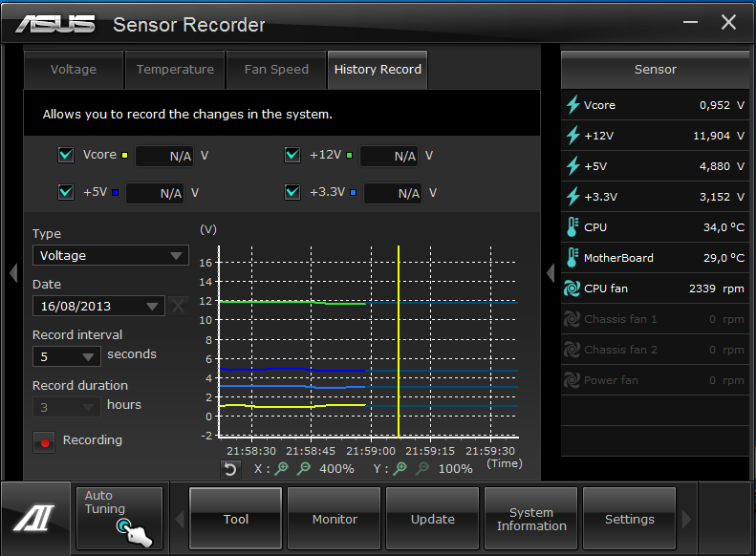Click the 400% X zoom value

coord(336,469)
